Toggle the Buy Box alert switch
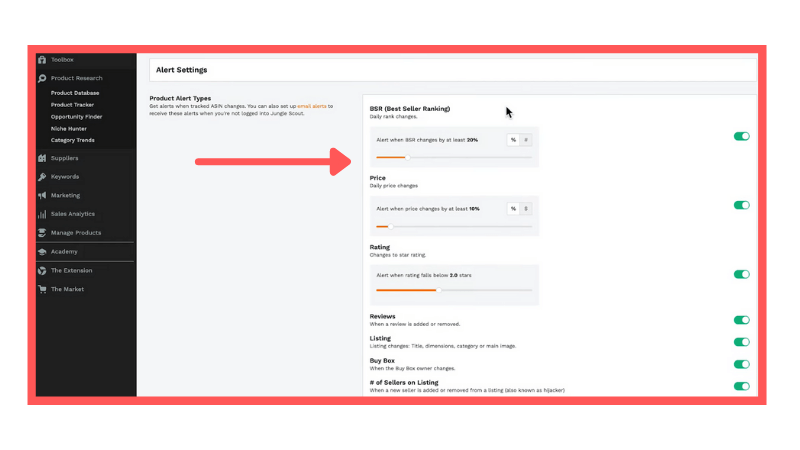 coord(741,365)
